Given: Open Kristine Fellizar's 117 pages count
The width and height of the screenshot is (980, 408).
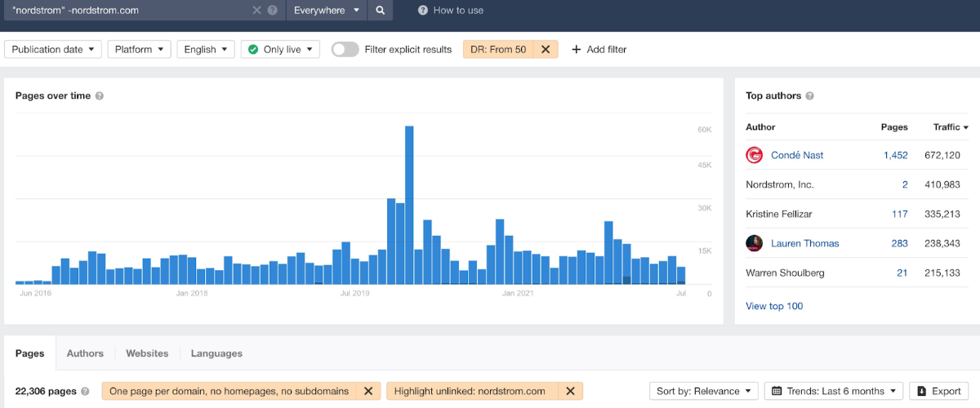Looking at the screenshot, I should [899, 214].
